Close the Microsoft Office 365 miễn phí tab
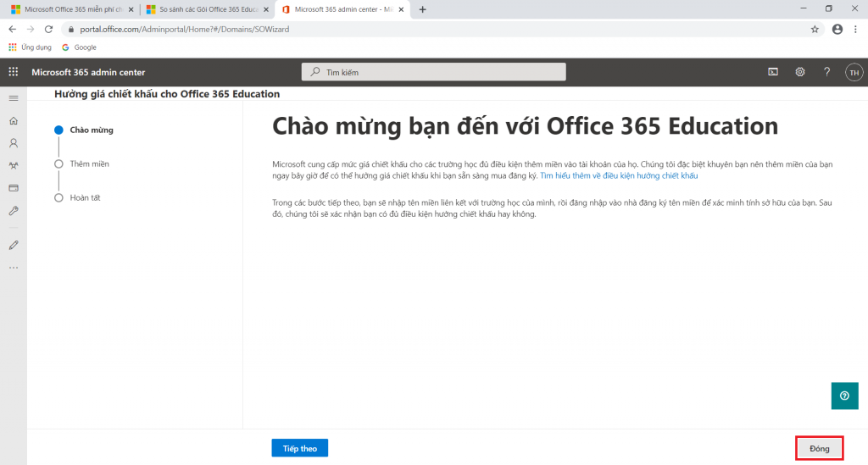The image size is (868, 465). click(131, 9)
